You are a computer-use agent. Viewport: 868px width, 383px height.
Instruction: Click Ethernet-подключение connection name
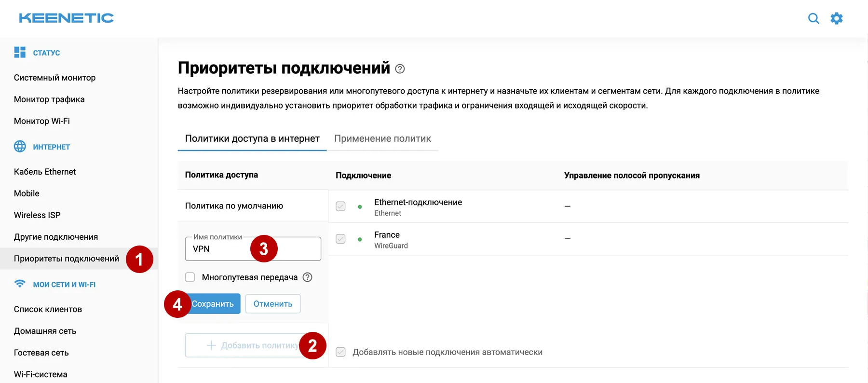(418, 202)
